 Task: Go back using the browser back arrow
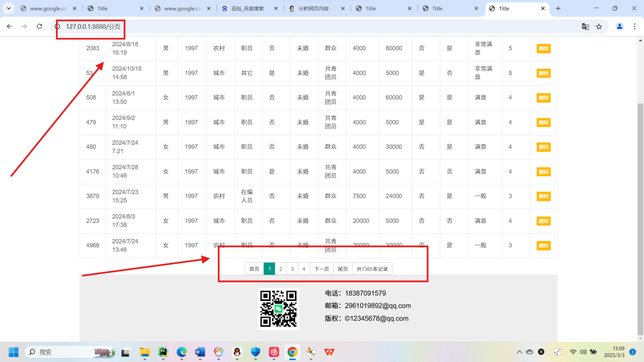click(9, 27)
